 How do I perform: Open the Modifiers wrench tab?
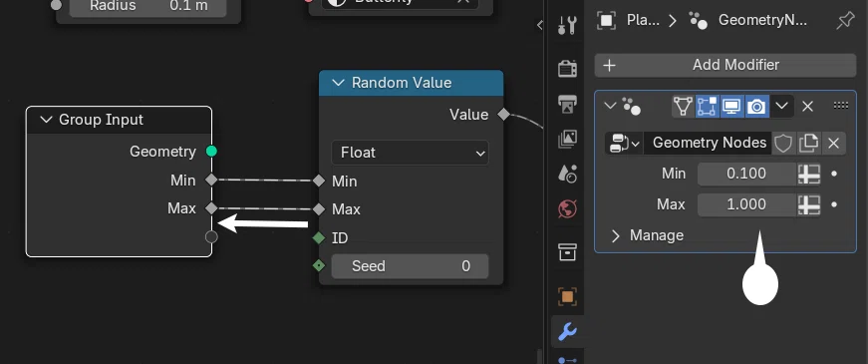(567, 332)
